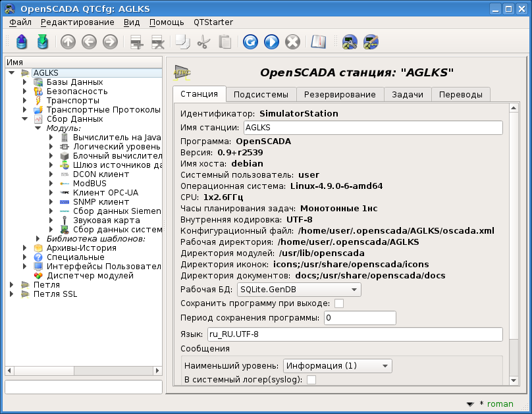
Task: Click the AGLKS station logo icon in header
Action: (x=182, y=72)
